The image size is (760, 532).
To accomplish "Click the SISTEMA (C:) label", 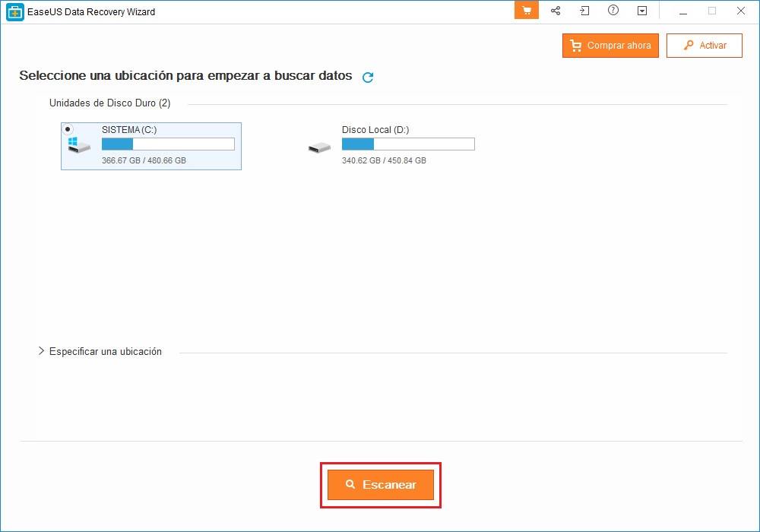I will [129, 130].
